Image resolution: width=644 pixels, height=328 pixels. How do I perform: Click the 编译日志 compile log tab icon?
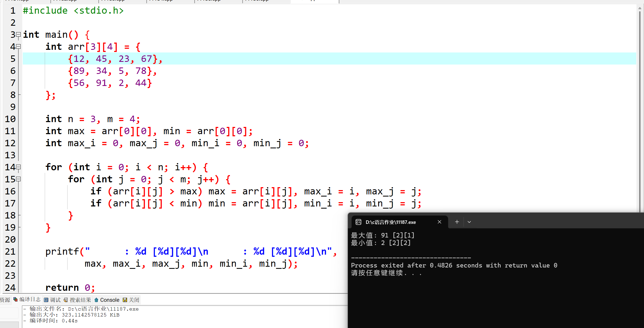(x=16, y=300)
